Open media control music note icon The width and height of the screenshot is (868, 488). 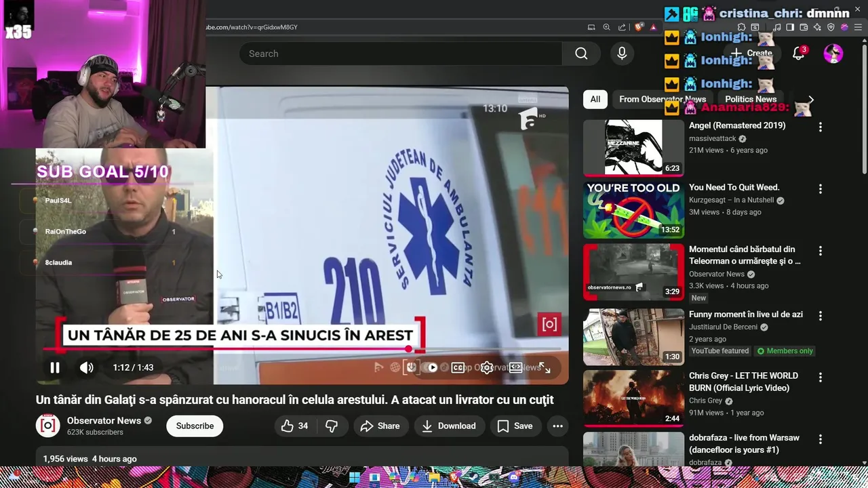776,27
